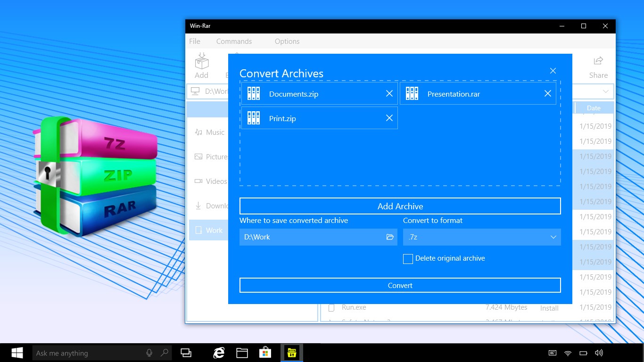Click the computer icon in the address bar
644x362 pixels.
[x=194, y=91]
